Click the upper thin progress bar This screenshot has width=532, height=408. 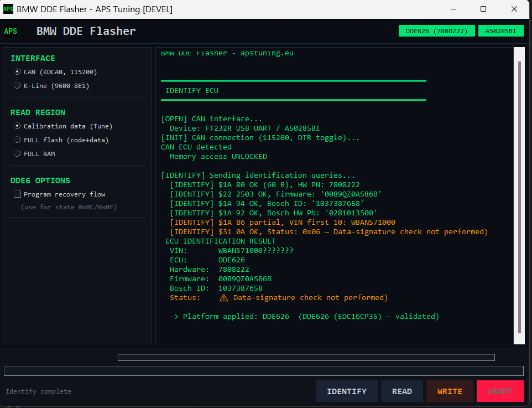click(x=306, y=358)
